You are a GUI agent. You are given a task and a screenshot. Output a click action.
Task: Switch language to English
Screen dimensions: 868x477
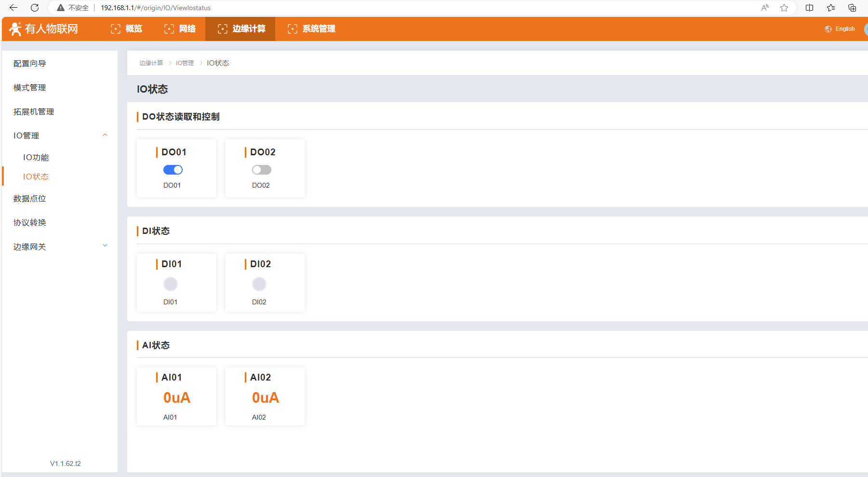point(840,29)
